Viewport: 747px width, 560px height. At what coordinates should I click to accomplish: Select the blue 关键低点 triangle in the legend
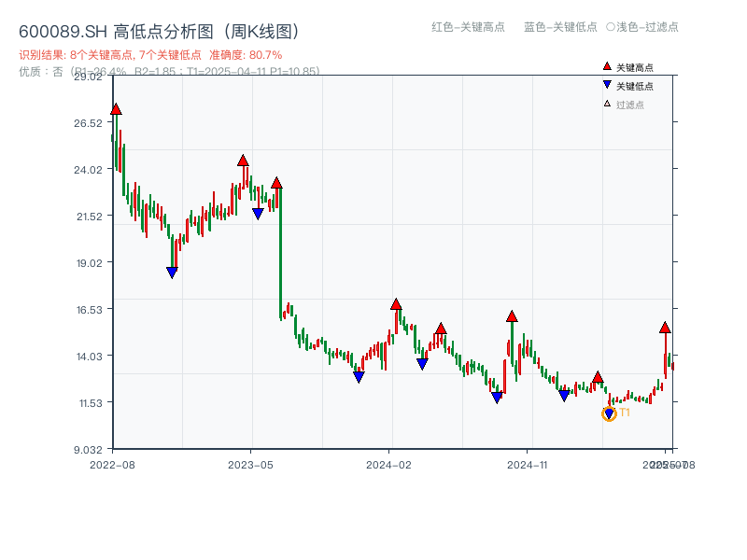pos(605,85)
